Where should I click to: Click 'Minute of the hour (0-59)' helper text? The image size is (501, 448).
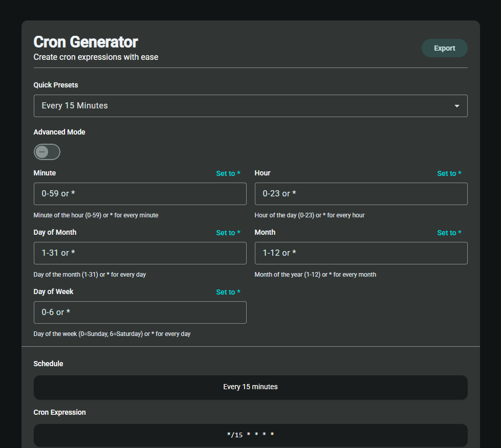click(x=96, y=215)
